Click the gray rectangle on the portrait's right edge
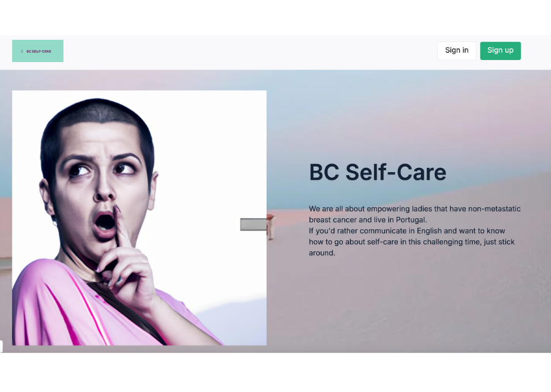Screen dimensions: 551x392 tap(253, 224)
